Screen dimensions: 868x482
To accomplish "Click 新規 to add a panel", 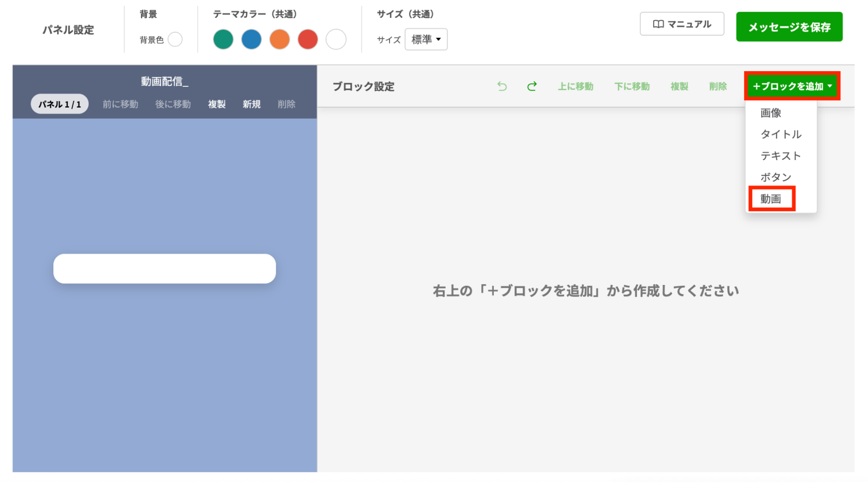I will 251,104.
